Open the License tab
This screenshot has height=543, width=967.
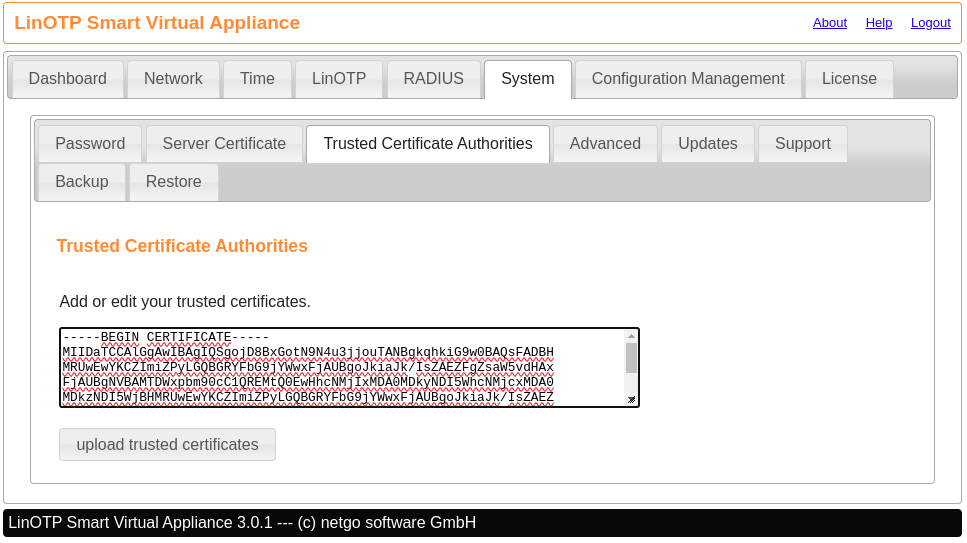[849, 79]
